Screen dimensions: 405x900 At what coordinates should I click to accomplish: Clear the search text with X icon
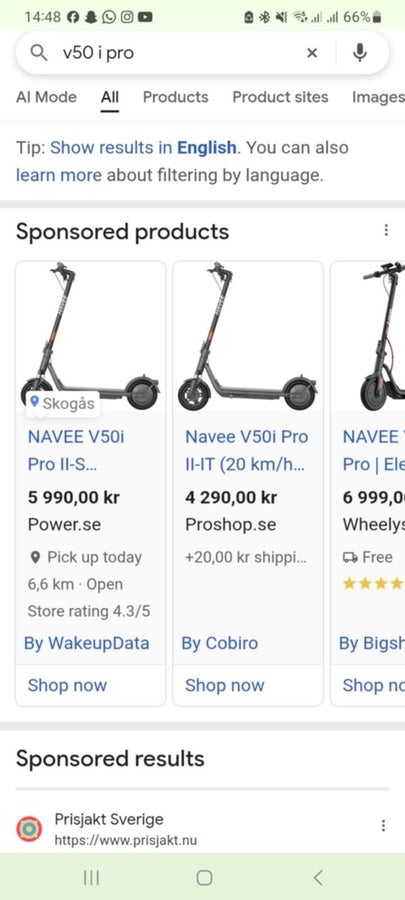point(312,53)
